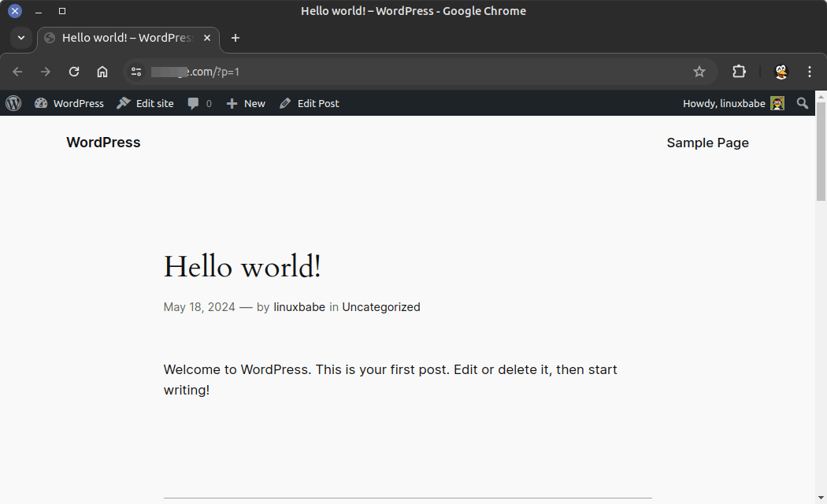Close the Hello world! browser tab
The height and width of the screenshot is (504, 827).
point(207,38)
